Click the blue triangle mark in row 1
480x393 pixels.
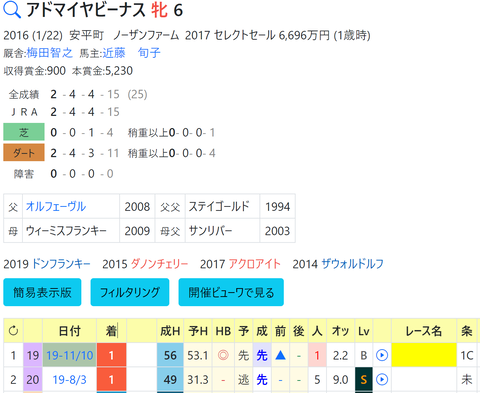pos(280,355)
